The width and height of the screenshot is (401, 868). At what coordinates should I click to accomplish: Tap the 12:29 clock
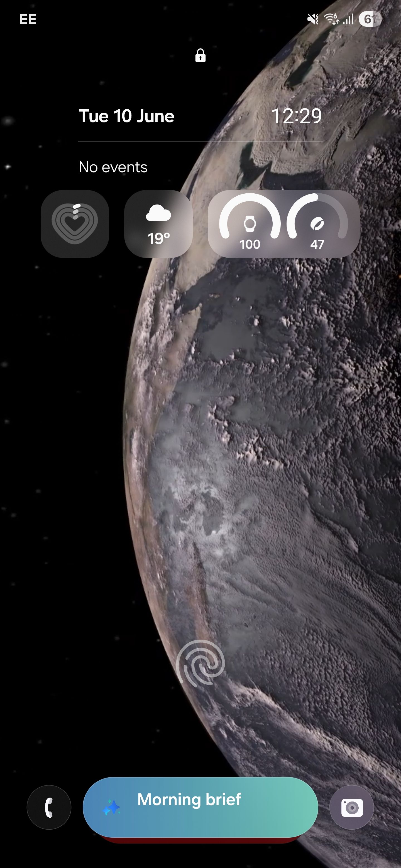coord(297,116)
